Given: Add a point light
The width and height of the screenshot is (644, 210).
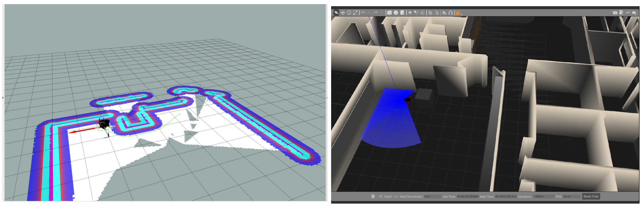Looking at the screenshot, I should pos(410,13).
